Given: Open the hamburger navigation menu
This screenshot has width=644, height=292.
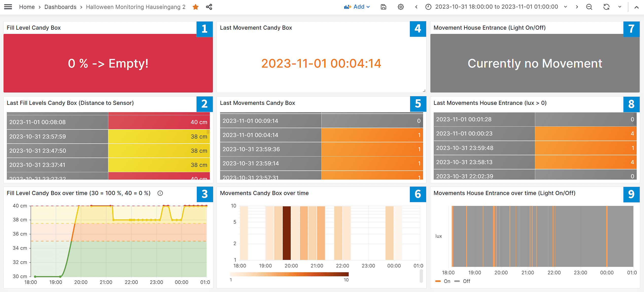Looking at the screenshot, I should click(8, 7).
